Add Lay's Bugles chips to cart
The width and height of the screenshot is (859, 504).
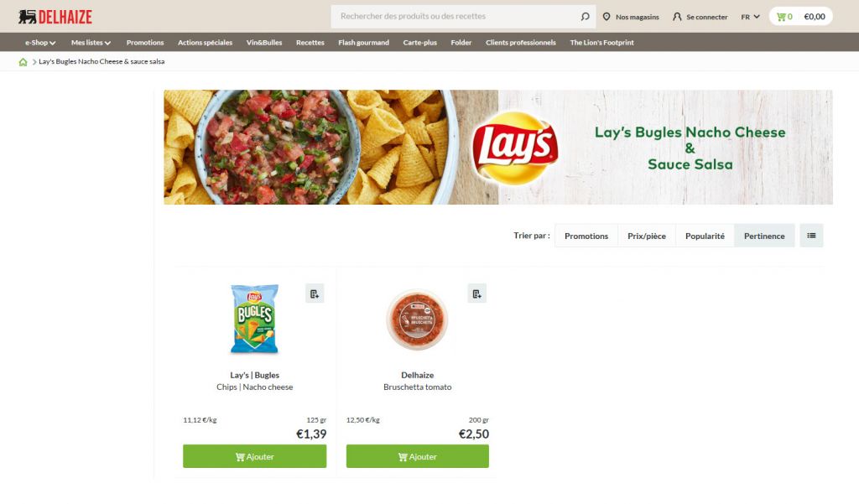(255, 456)
